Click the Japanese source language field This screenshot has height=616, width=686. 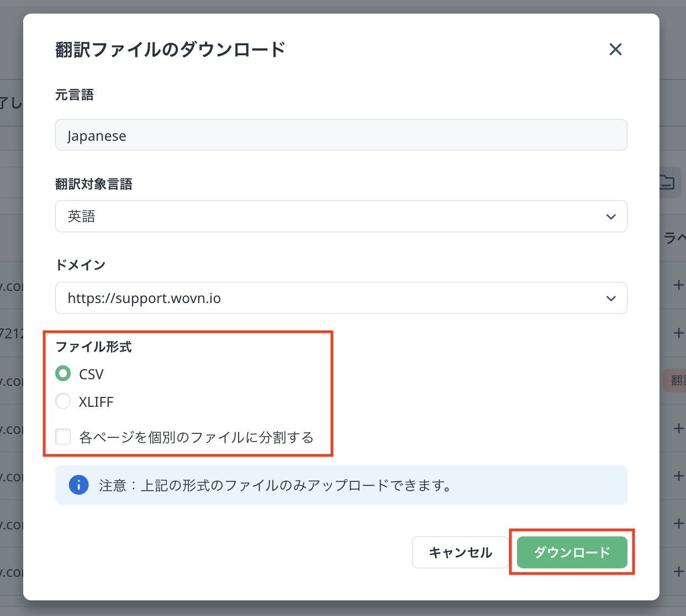click(341, 135)
